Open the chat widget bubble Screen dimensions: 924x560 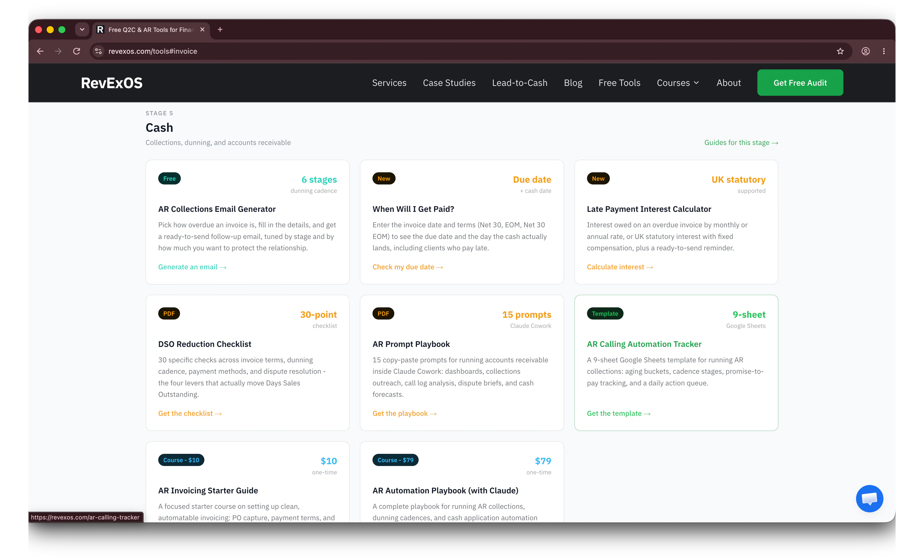(x=870, y=498)
